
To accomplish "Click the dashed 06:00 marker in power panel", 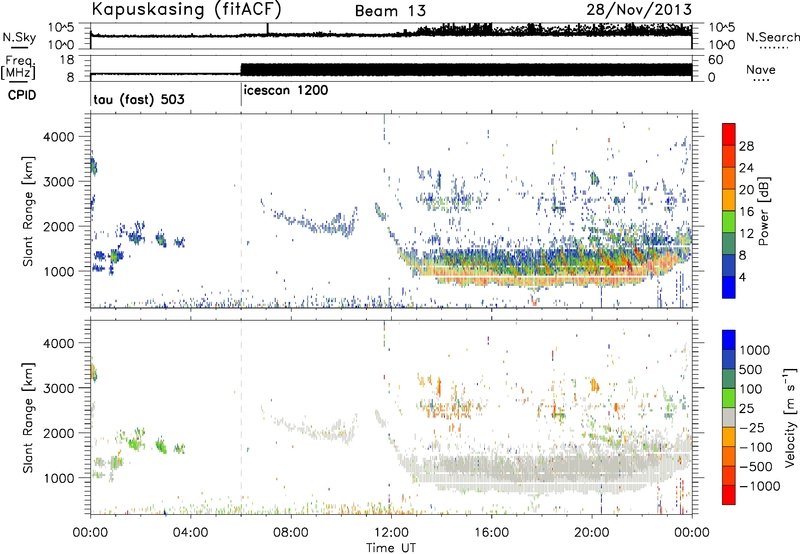I will pyautogui.click(x=241, y=210).
